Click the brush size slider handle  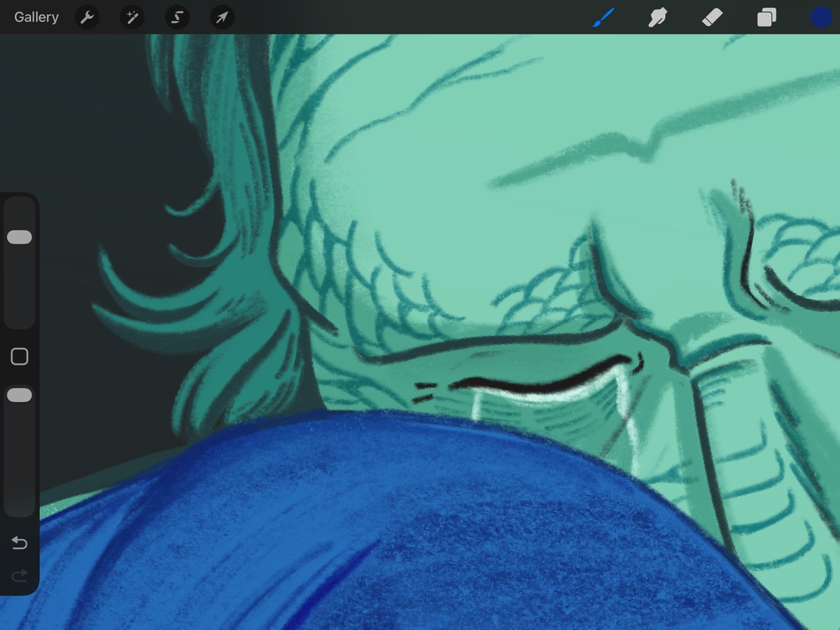[20, 237]
